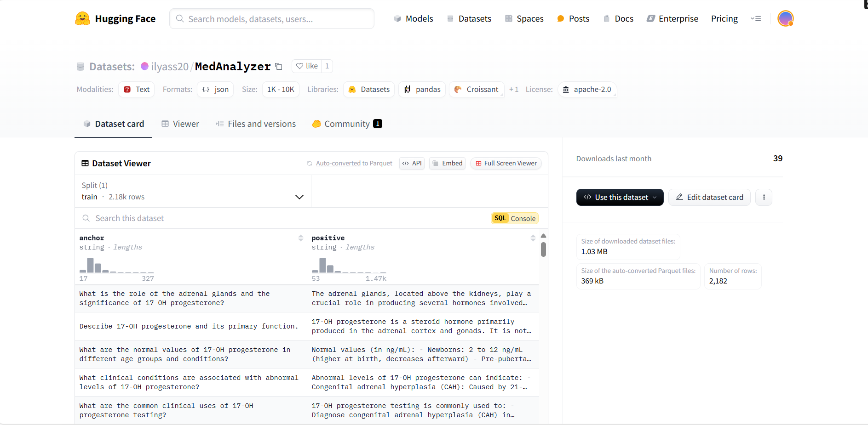Screen dimensions: 868x425
Task: Expand the Split train dropdown
Action: 193,191
